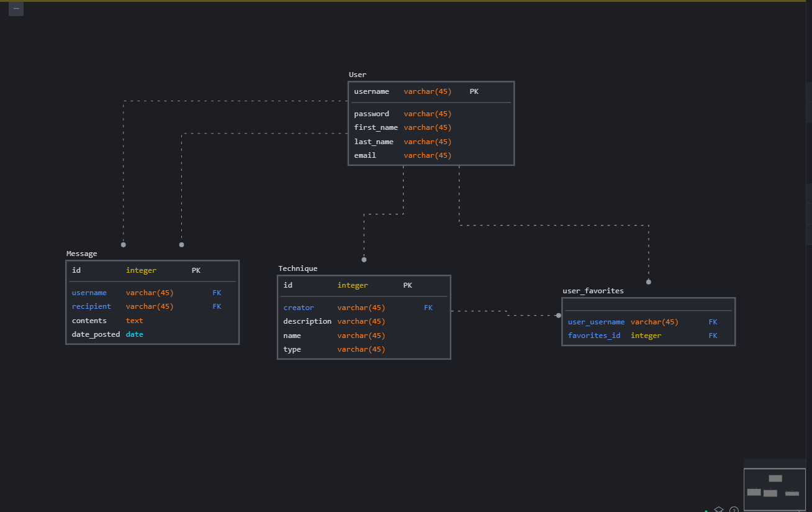Click the FK marker on user_username row
This screenshot has height=512, width=812.
pos(713,322)
